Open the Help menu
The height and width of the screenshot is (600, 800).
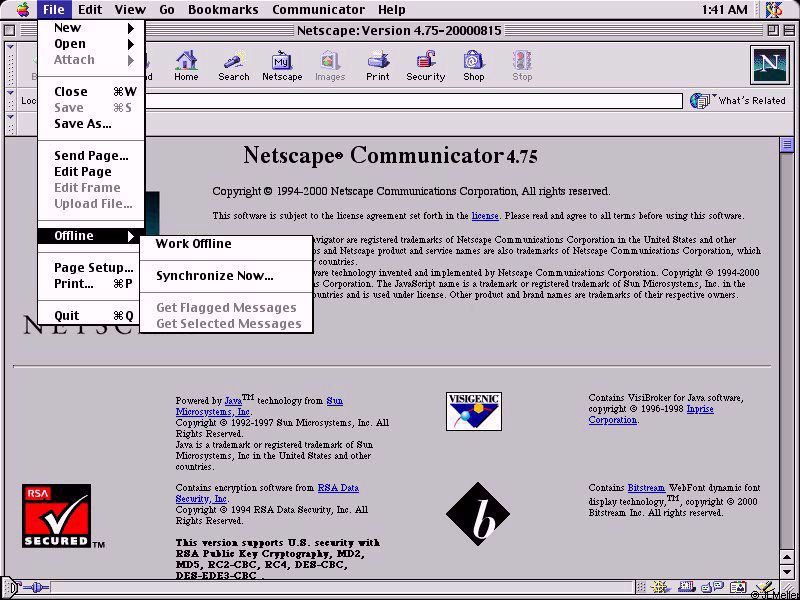pyautogui.click(x=392, y=9)
